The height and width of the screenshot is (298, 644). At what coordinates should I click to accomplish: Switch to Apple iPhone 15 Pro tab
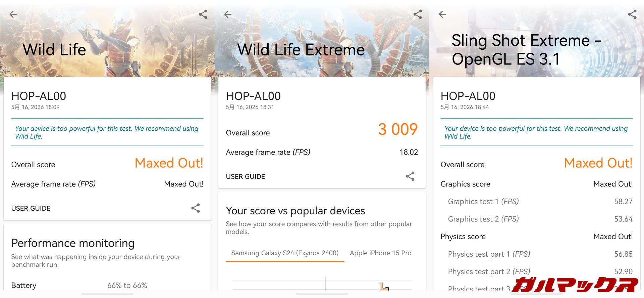(380, 253)
